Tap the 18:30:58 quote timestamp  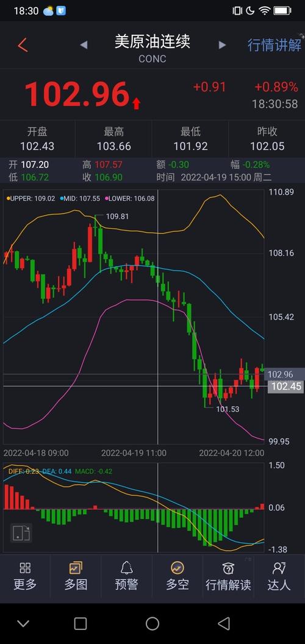coord(275,104)
